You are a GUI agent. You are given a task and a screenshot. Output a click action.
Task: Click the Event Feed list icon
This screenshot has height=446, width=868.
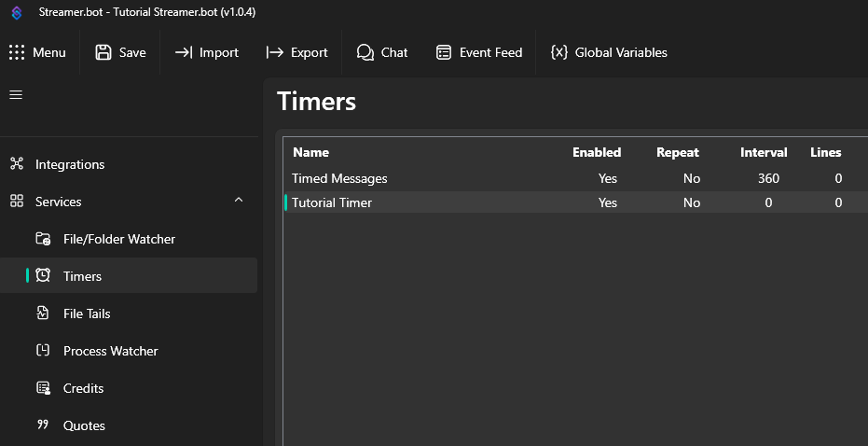click(444, 52)
